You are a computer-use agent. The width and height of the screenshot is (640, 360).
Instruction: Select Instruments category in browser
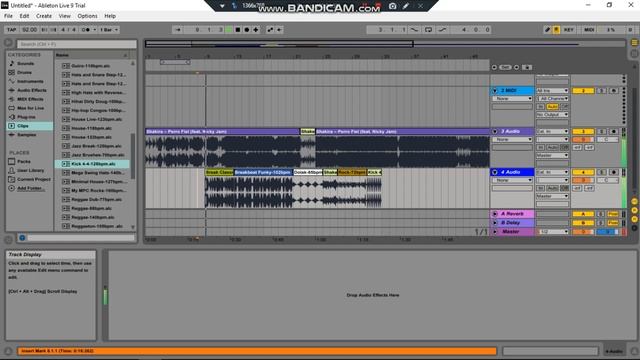click(30, 82)
